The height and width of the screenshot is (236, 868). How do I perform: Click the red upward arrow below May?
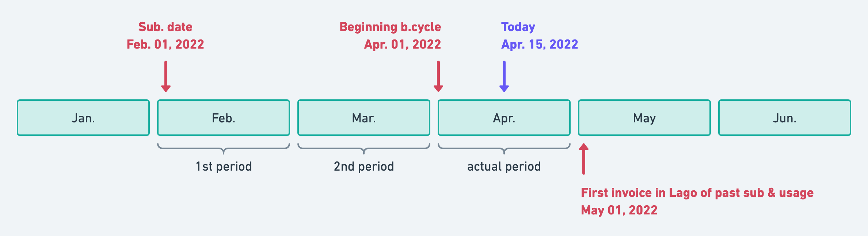[x=584, y=159]
